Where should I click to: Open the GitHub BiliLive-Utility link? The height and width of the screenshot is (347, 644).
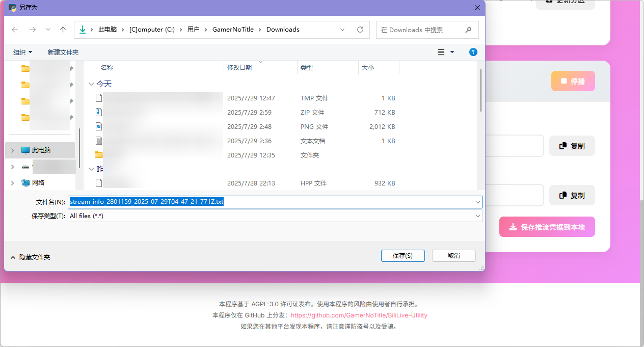click(x=359, y=315)
